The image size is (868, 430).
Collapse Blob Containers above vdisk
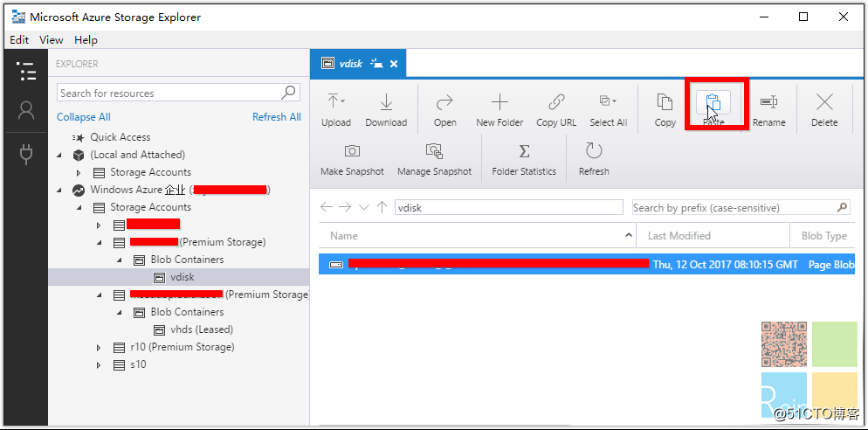120,260
